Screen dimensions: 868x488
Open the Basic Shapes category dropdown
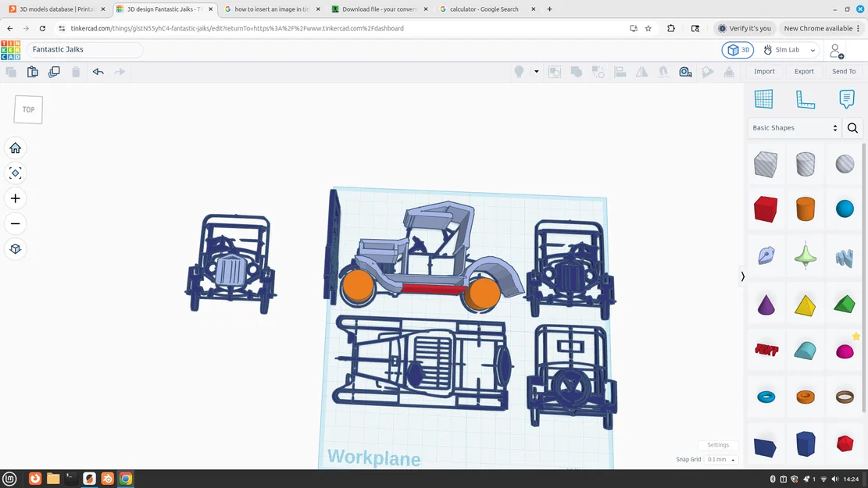tap(795, 128)
